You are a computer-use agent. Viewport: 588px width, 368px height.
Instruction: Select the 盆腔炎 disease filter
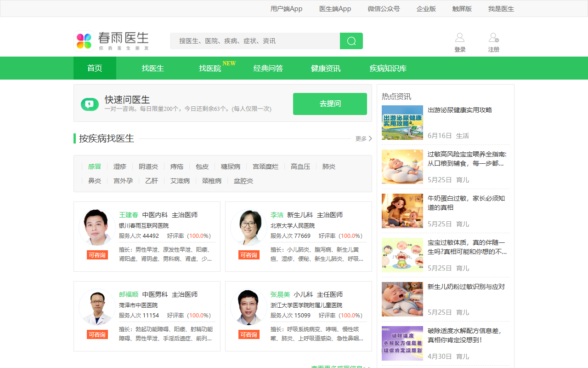point(243,181)
